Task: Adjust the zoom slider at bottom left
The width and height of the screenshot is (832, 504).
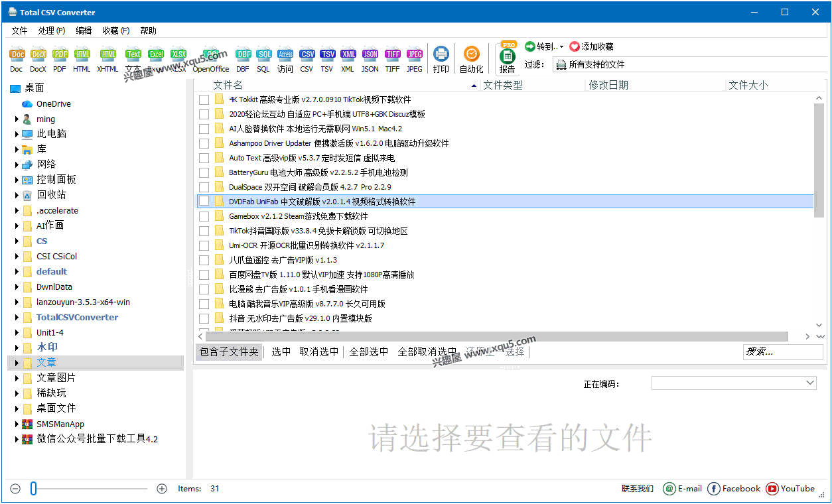Action: pyautogui.click(x=33, y=488)
